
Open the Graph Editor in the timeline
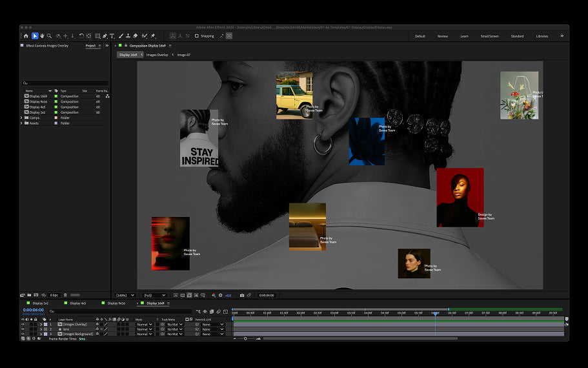pyautogui.click(x=225, y=311)
